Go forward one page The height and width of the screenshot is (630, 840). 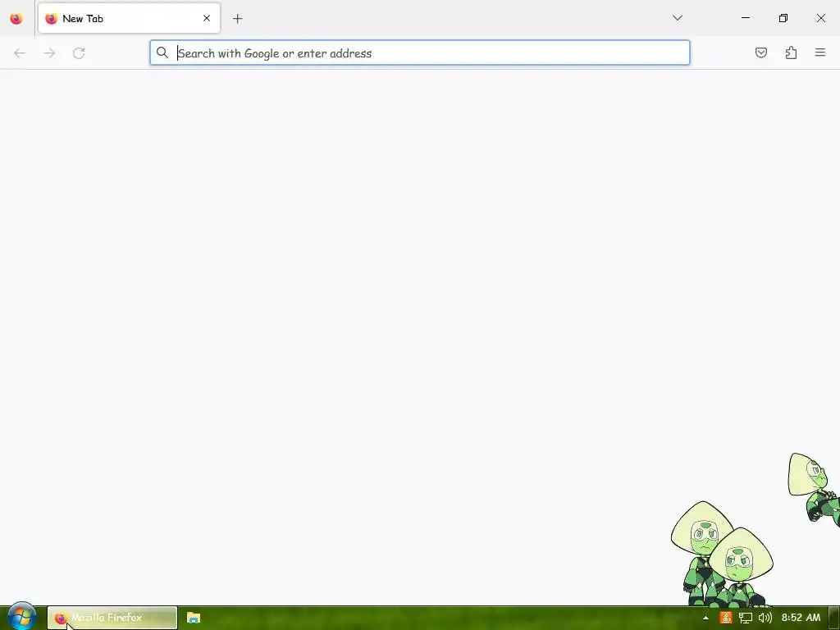49,53
